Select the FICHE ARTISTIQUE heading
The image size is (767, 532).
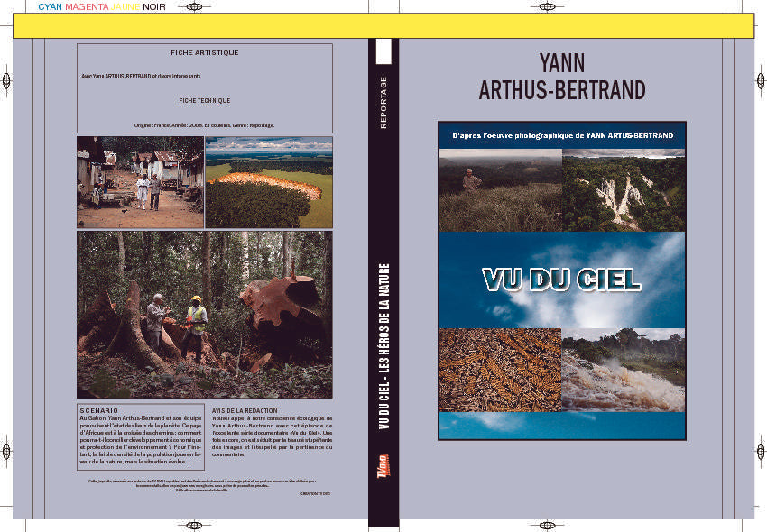205,53
